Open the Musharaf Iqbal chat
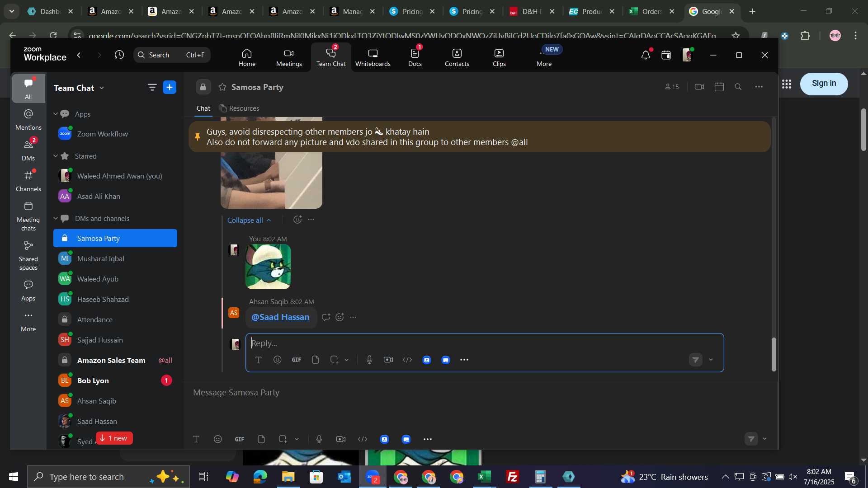The width and height of the screenshot is (868, 488). (115, 258)
